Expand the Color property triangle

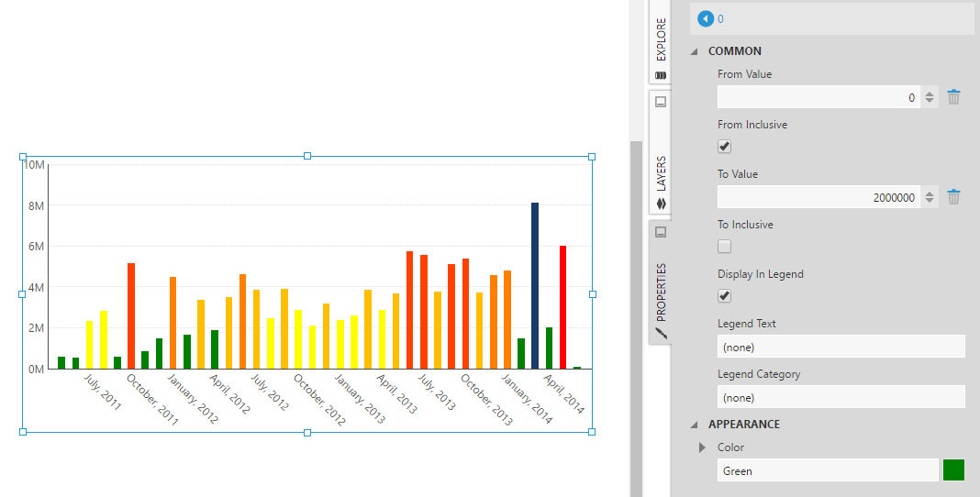pyautogui.click(x=703, y=447)
